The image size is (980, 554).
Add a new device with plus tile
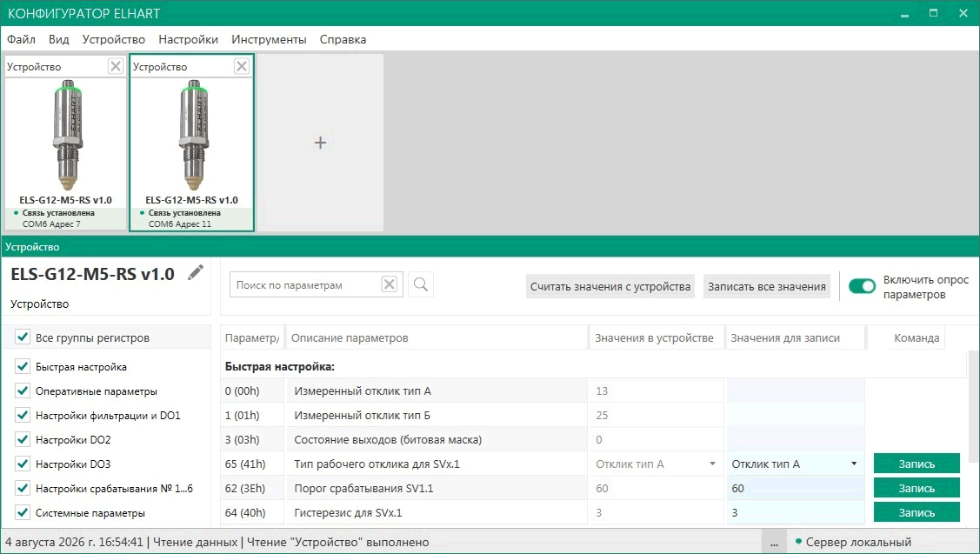pyautogui.click(x=320, y=143)
